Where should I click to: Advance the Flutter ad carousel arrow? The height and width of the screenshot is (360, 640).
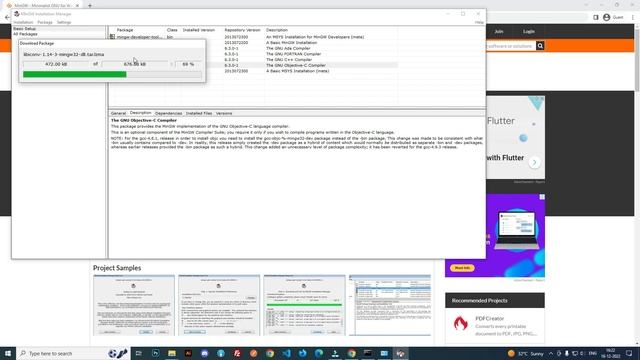tap(534, 162)
